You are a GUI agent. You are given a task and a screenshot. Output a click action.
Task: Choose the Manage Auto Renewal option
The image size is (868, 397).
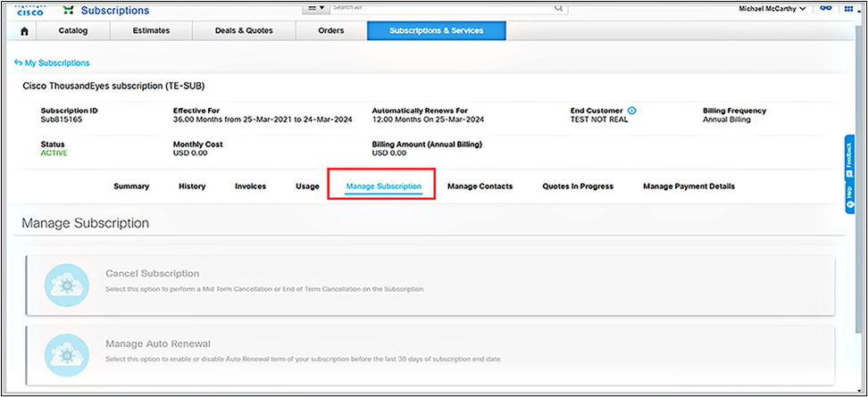430,356
